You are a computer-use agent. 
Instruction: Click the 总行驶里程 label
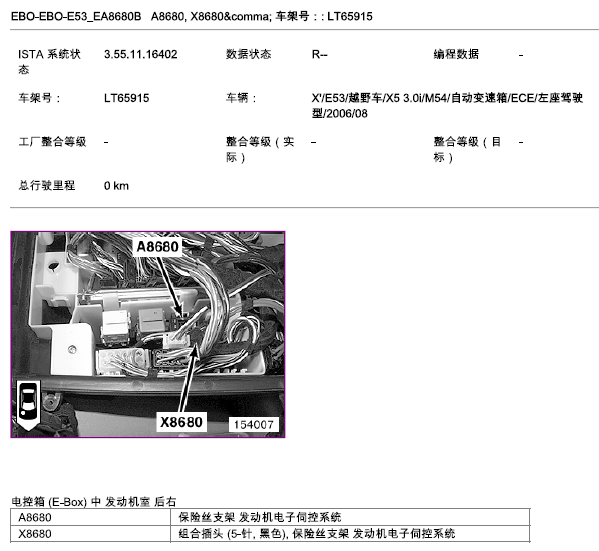(47, 186)
